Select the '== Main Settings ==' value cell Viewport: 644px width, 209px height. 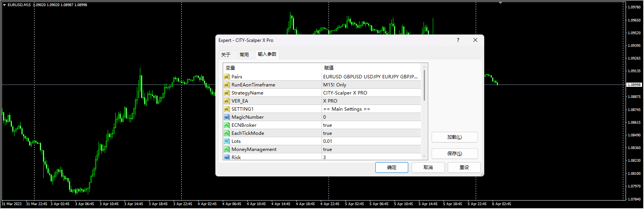coord(371,109)
